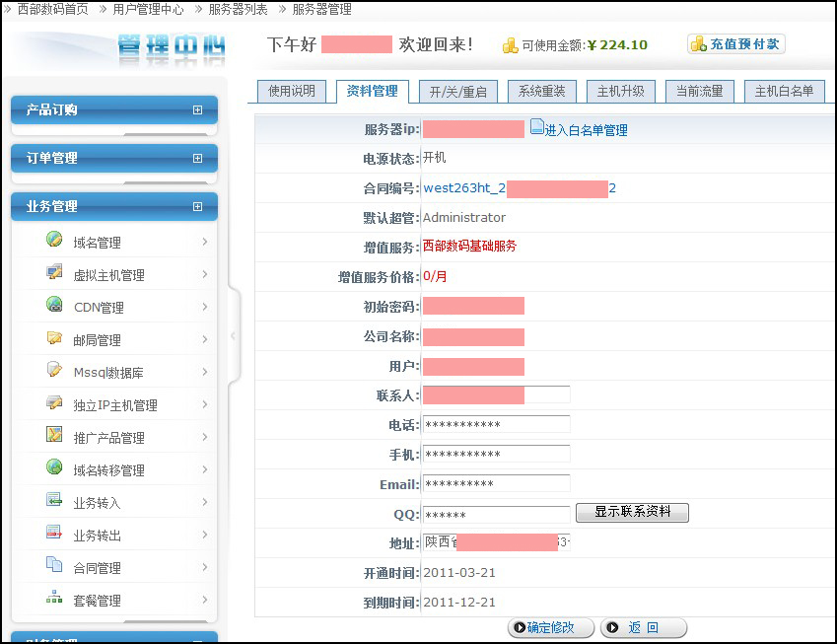The width and height of the screenshot is (837, 644).
Task: Click the 邮局管理 folder icon
Action: [54, 338]
